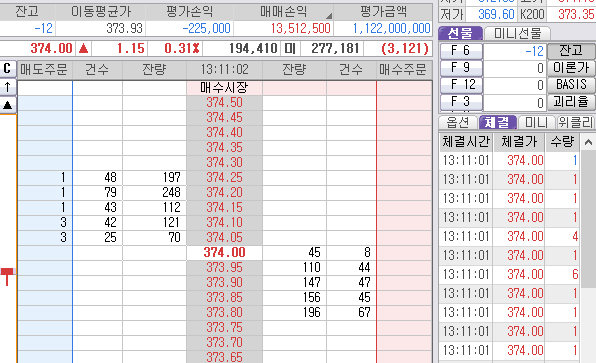Click the 매도주문 column header
This screenshot has width=596, height=363.
click(x=44, y=70)
